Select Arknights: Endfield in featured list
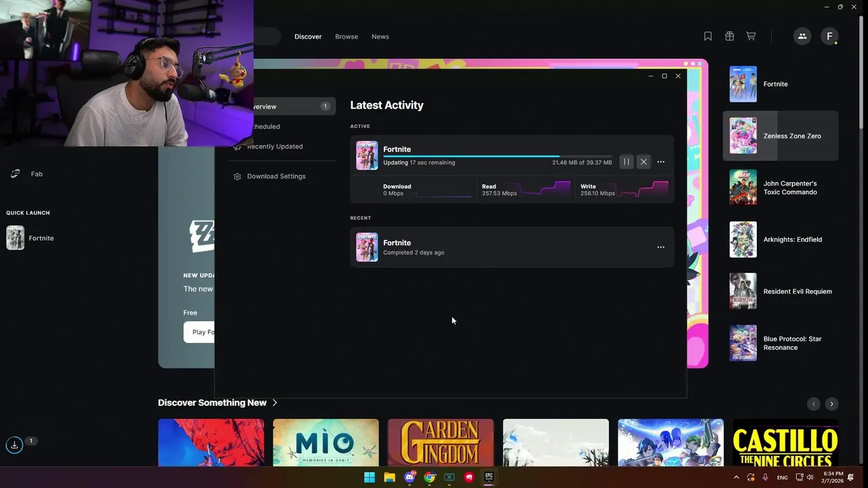Viewport: 868px width, 488px height. tap(781, 239)
